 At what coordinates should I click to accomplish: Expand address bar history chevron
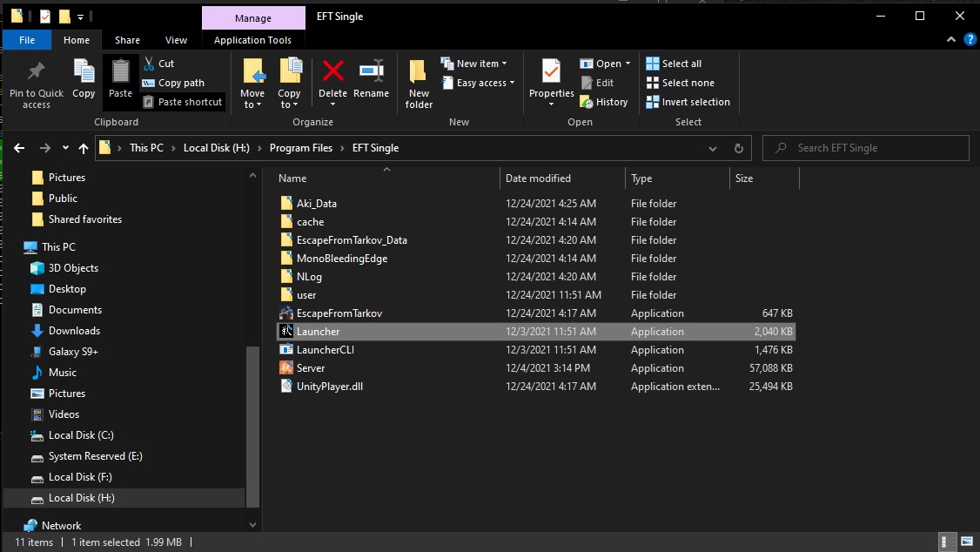pos(713,148)
